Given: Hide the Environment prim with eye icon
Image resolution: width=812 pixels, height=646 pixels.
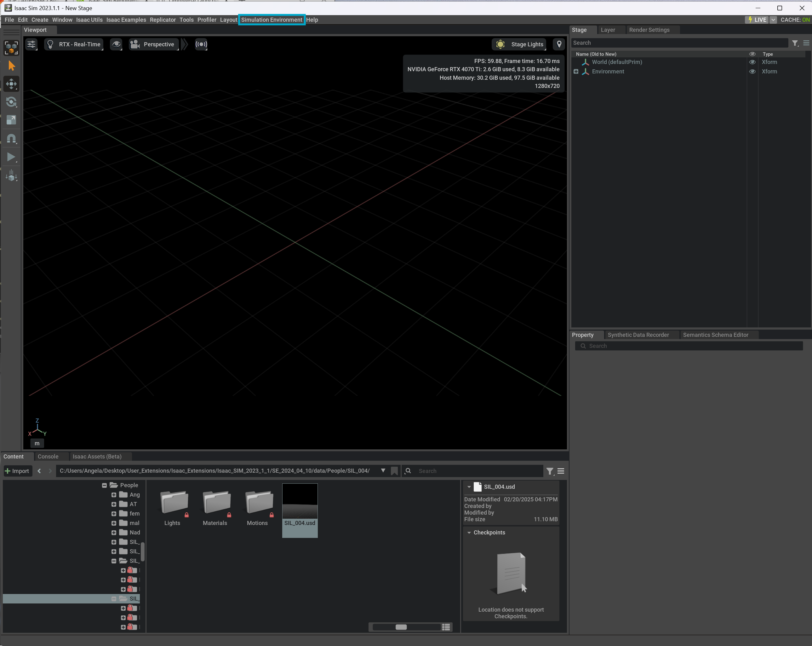Looking at the screenshot, I should [752, 72].
